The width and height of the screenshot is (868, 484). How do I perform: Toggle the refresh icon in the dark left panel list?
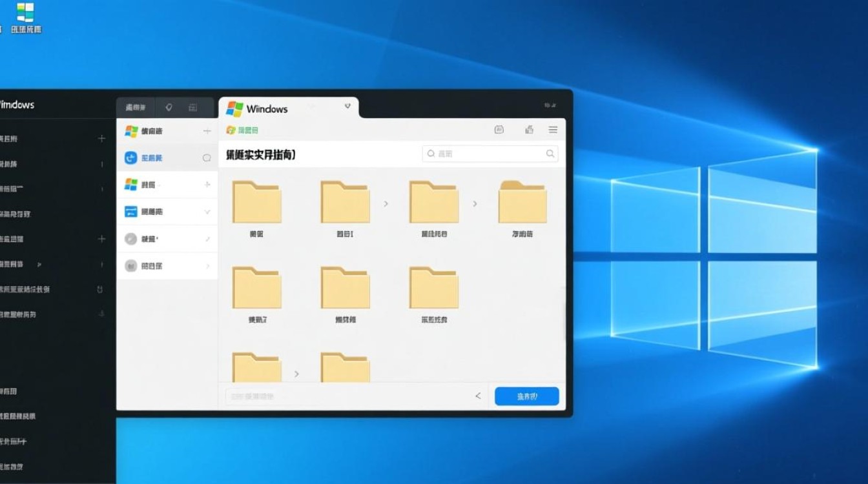pos(100,290)
